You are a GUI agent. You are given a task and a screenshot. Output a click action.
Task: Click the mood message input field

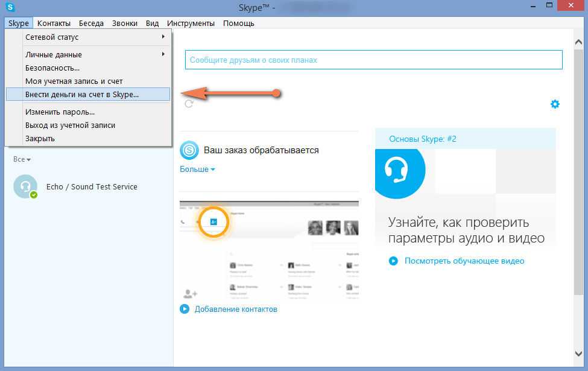click(x=373, y=60)
